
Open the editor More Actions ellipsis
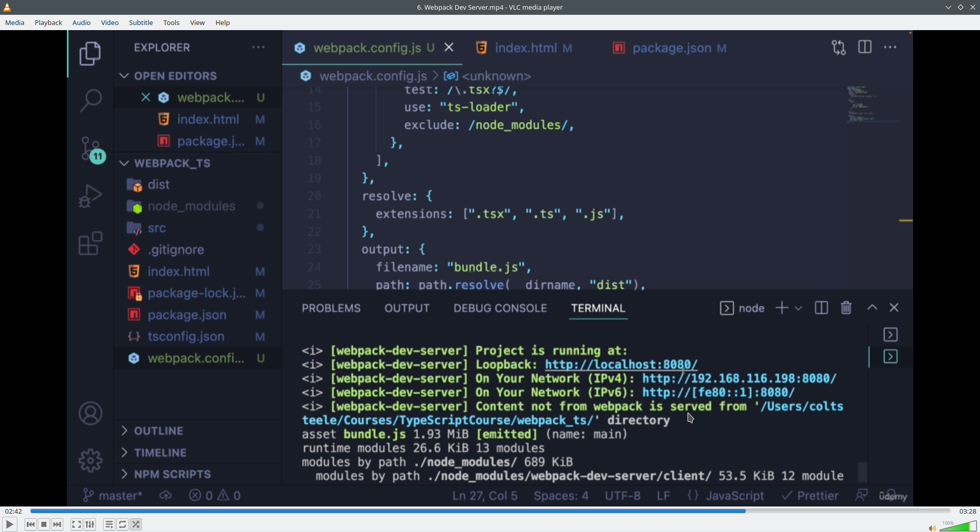point(890,47)
